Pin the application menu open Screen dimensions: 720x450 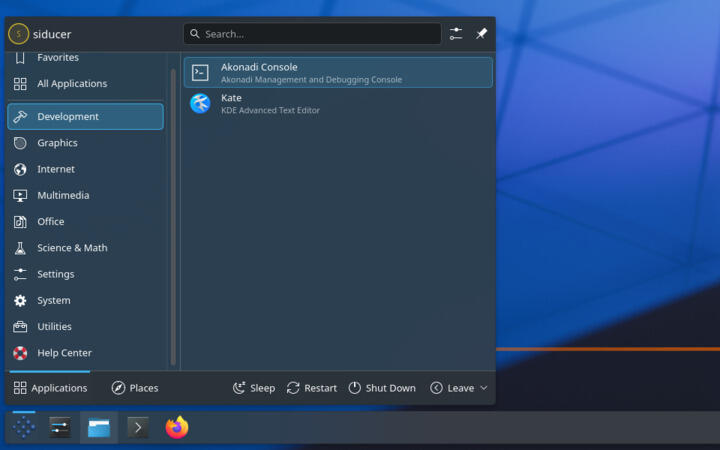pos(481,34)
